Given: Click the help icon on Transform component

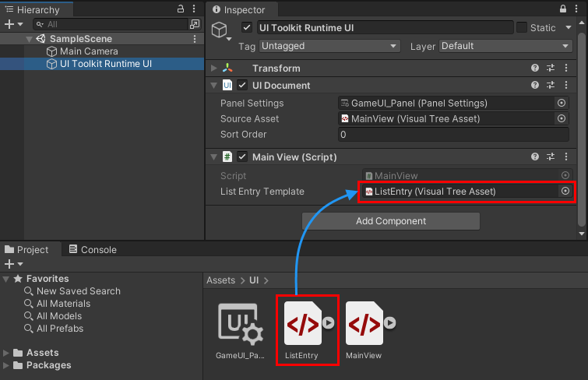Looking at the screenshot, I should click(x=535, y=69).
